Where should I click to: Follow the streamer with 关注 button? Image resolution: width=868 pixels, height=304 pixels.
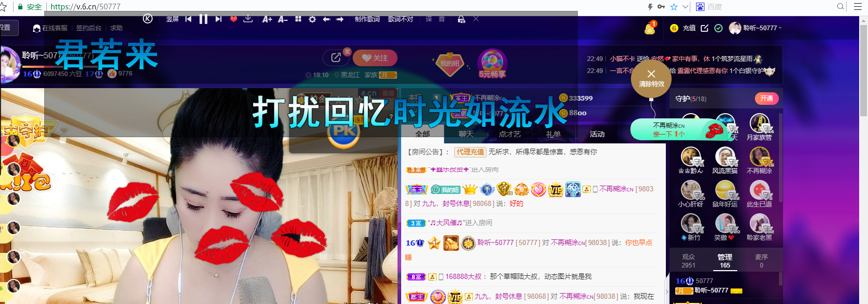pyautogui.click(x=375, y=58)
